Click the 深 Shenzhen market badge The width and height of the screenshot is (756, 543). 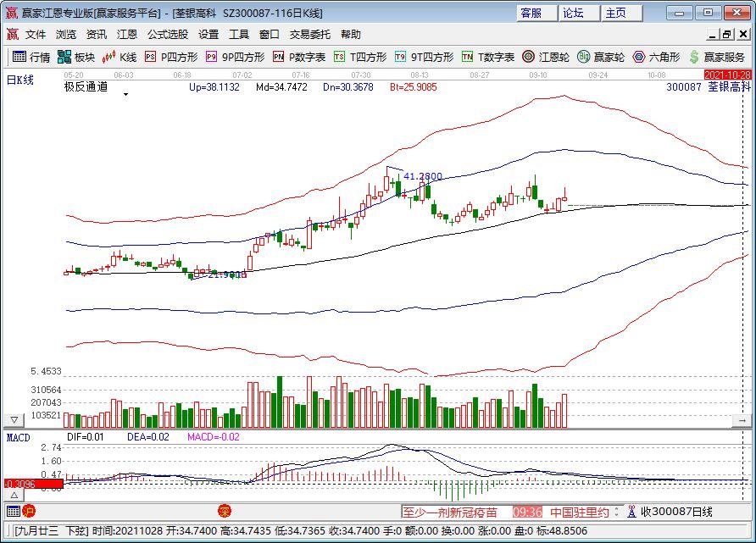(x=225, y=511)
